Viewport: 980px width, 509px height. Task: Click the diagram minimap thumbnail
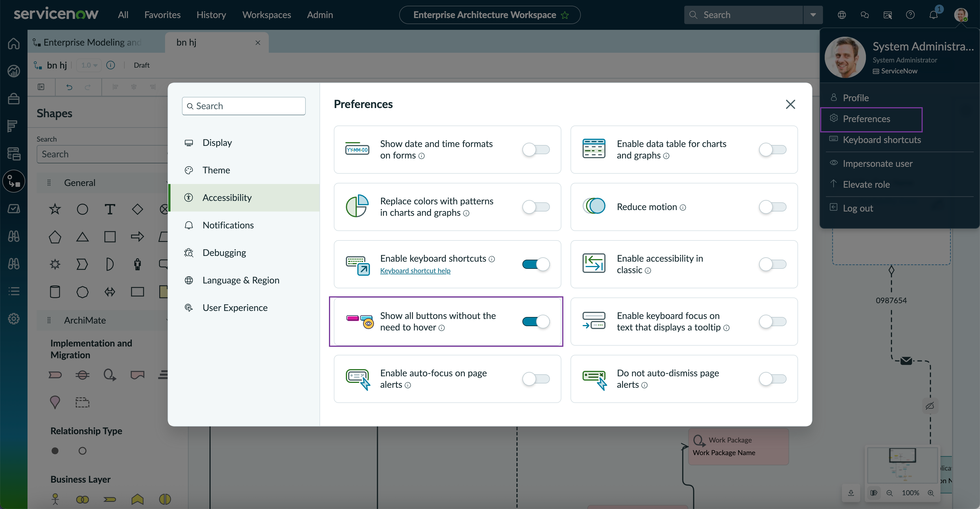[902, 465]
